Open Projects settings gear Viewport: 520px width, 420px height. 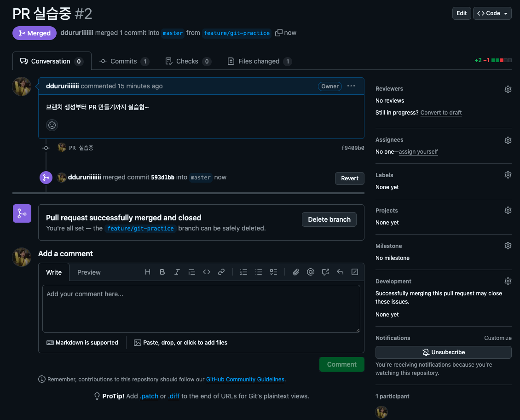pos(508,210)
